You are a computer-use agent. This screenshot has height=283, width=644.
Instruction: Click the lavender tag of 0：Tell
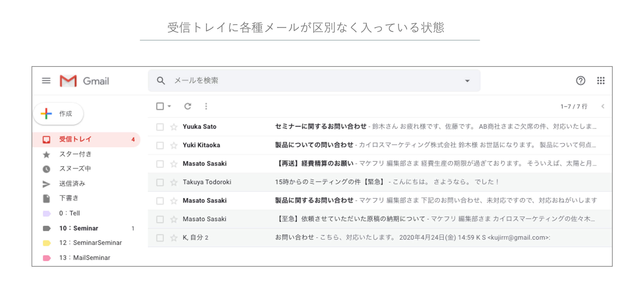[47, 214]
